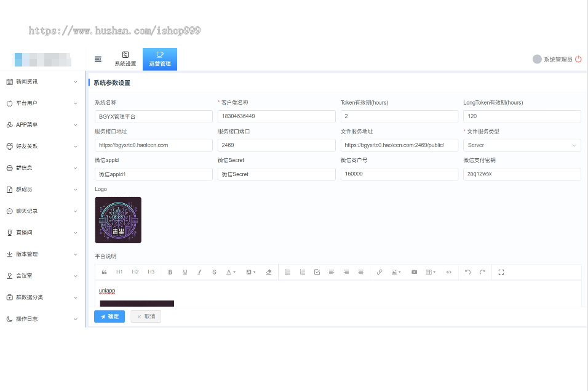588x391 pixels.
Task: Align editor text right
Action: pos(346,272)
